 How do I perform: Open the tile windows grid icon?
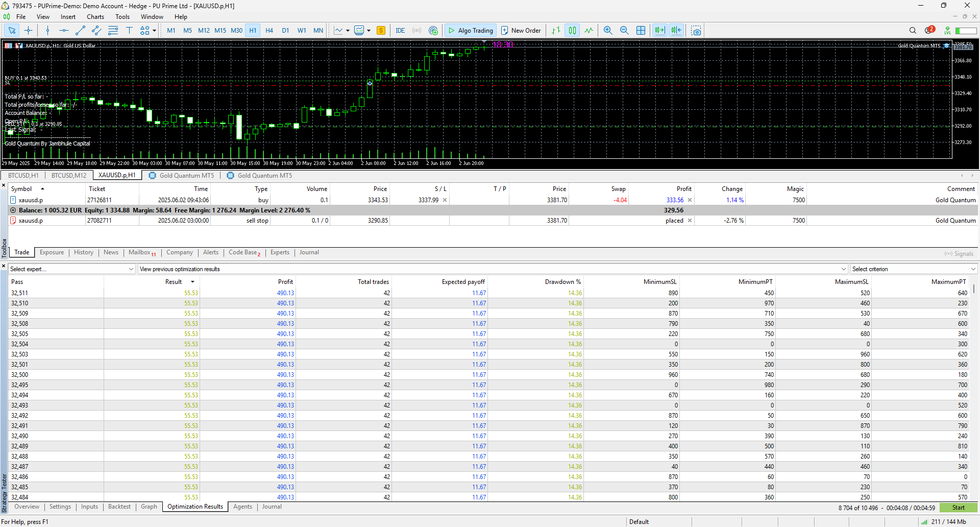coord(641,31)
